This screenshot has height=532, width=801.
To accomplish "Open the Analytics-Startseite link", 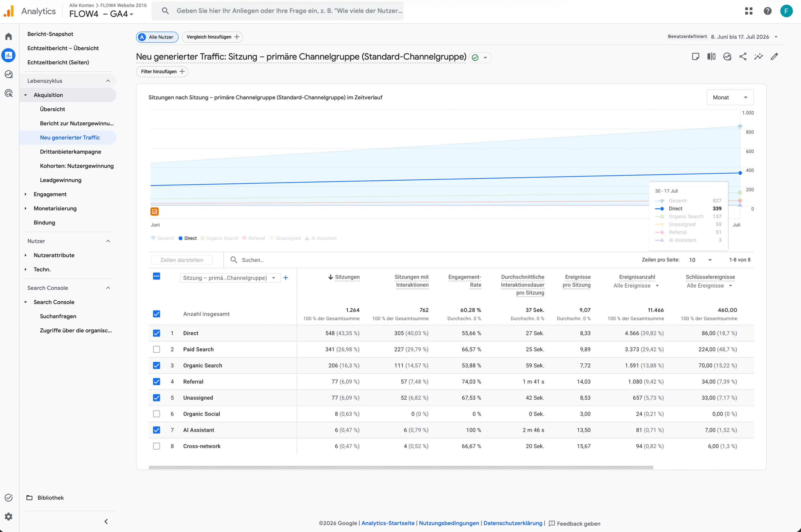I will pos(388,523).
